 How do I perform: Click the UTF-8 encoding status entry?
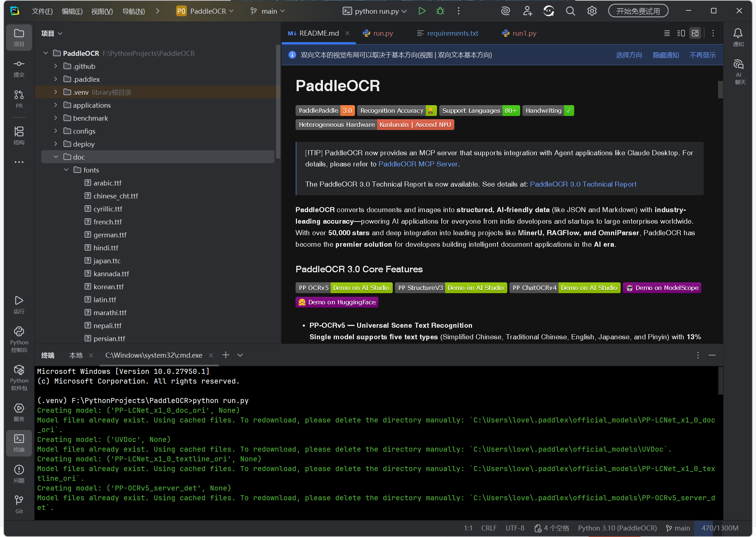515,528
